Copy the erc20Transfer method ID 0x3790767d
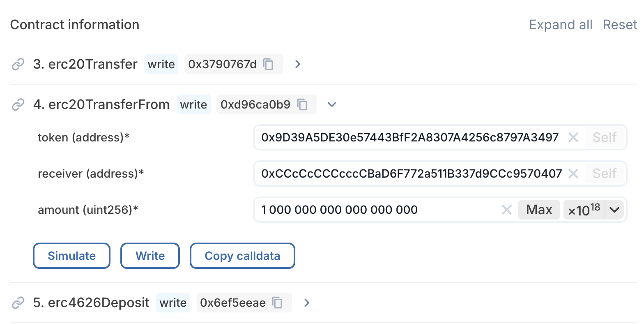644x324 pixels. coord(269,65)
